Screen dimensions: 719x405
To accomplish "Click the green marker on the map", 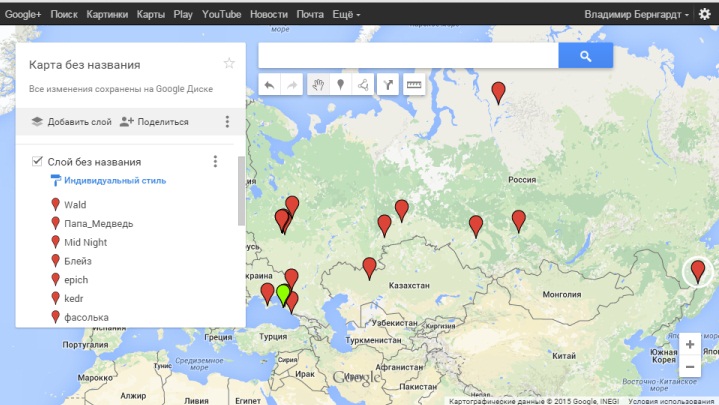I will [x=283, y=293].
